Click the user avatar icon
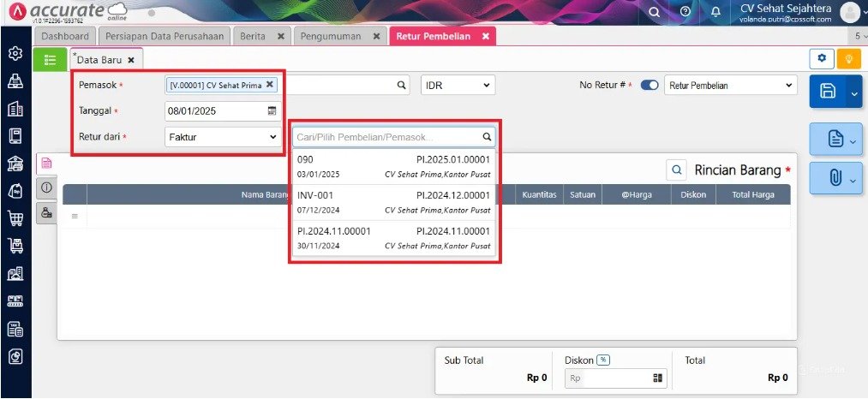 tap(850, 12)
